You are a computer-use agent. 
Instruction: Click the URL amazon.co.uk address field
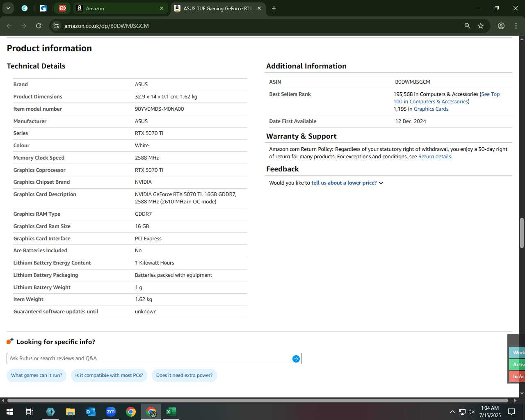point(107,26)
